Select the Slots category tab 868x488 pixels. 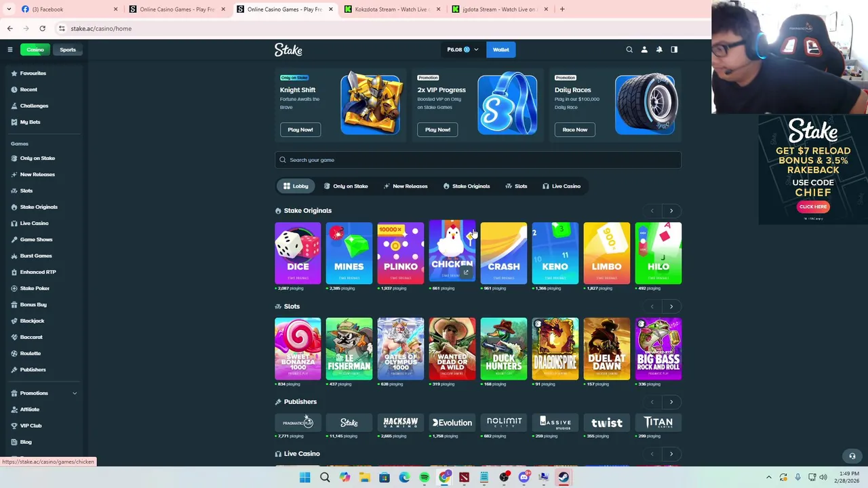point(516,186)
